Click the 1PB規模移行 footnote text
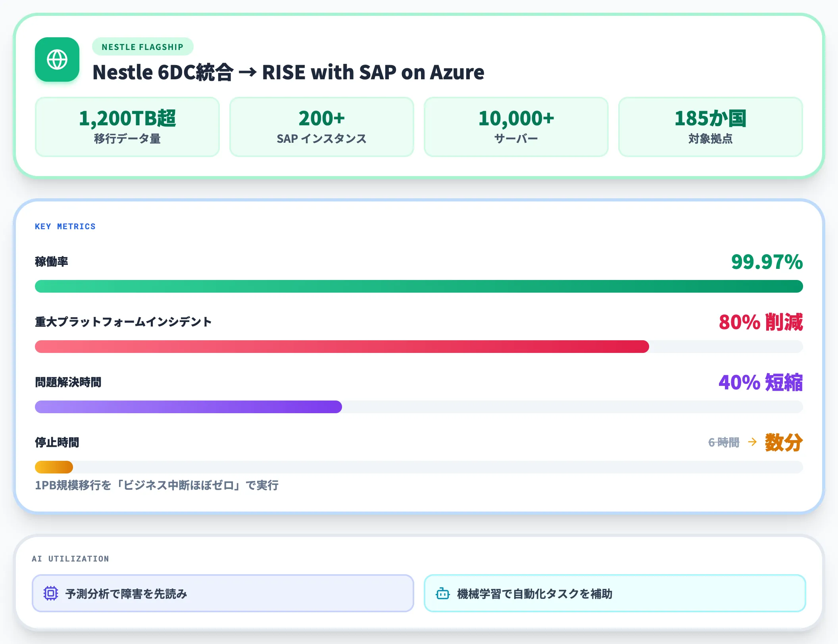 click(157, 485)
